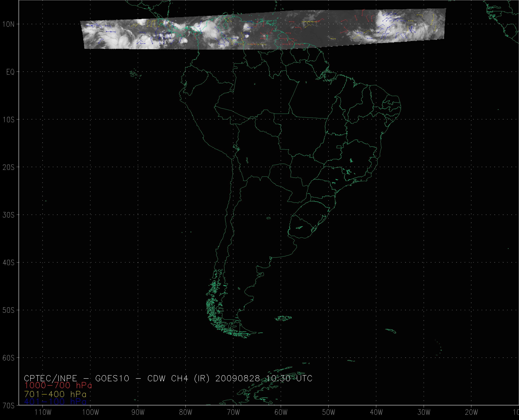Click the yellow 701-400 hPa legend label
Screen dimensions: 519x420
[55, 394]
